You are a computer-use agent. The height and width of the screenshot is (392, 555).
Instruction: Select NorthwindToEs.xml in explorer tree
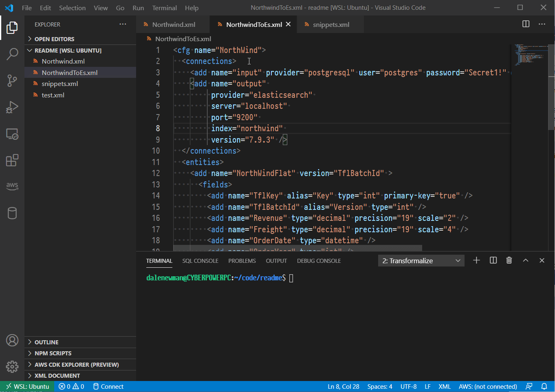(80, 73)
